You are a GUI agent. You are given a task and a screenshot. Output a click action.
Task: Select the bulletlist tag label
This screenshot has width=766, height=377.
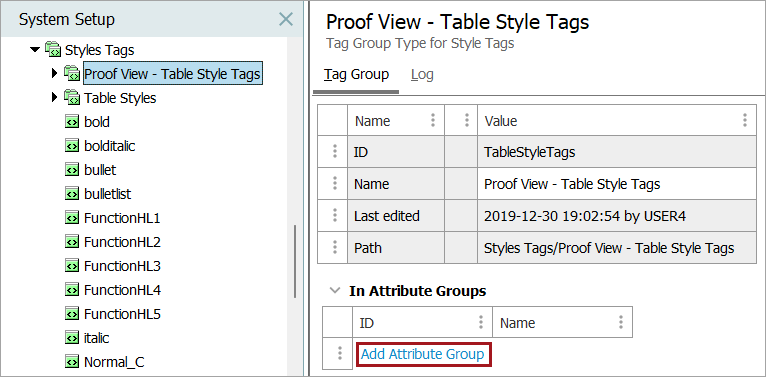(107, 194)
